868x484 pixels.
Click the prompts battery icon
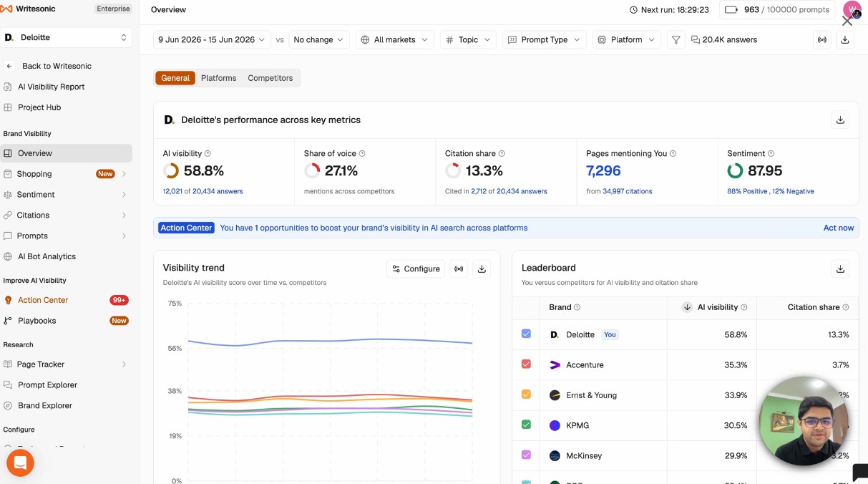(731, 10)
